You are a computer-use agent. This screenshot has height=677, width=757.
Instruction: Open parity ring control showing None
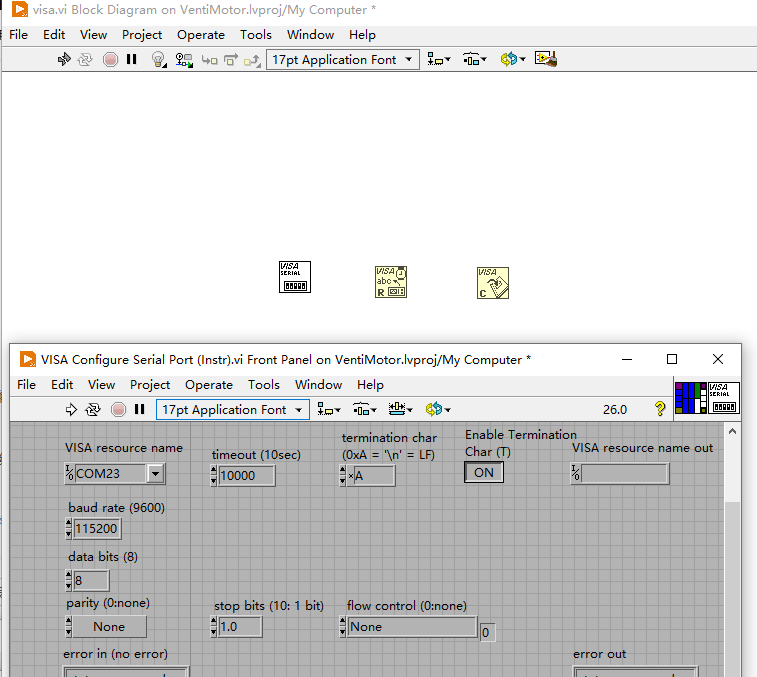pos(109,627)
